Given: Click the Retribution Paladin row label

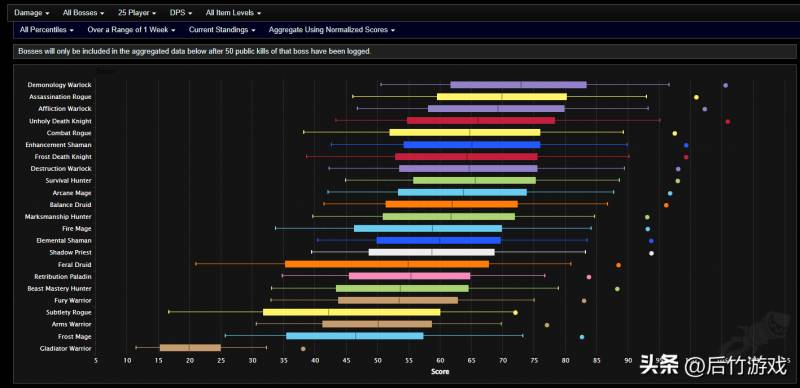Looking at the screenshot, I should point(63,277).
